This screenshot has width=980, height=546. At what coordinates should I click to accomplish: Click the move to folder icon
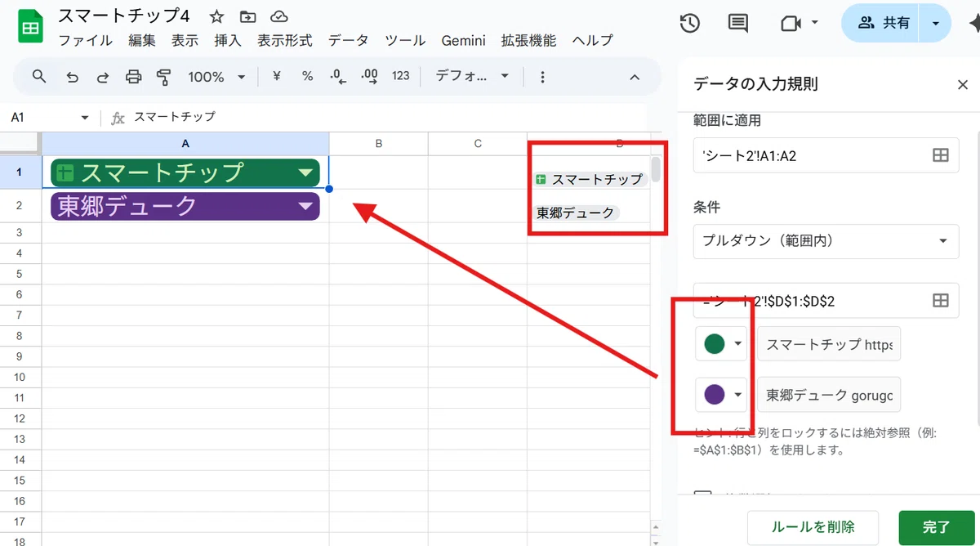[x=247, y=16]
